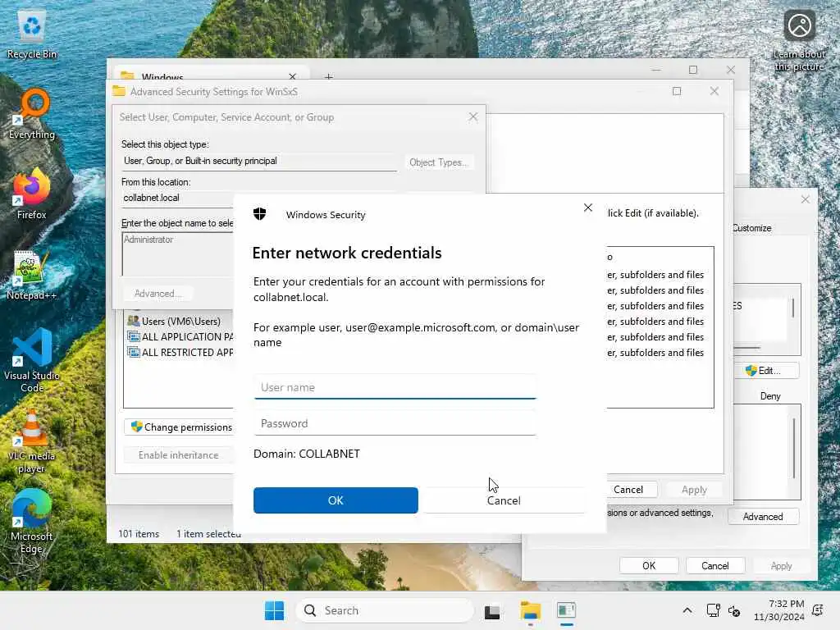Click the Learn about this picture icon

pos(799,40)
